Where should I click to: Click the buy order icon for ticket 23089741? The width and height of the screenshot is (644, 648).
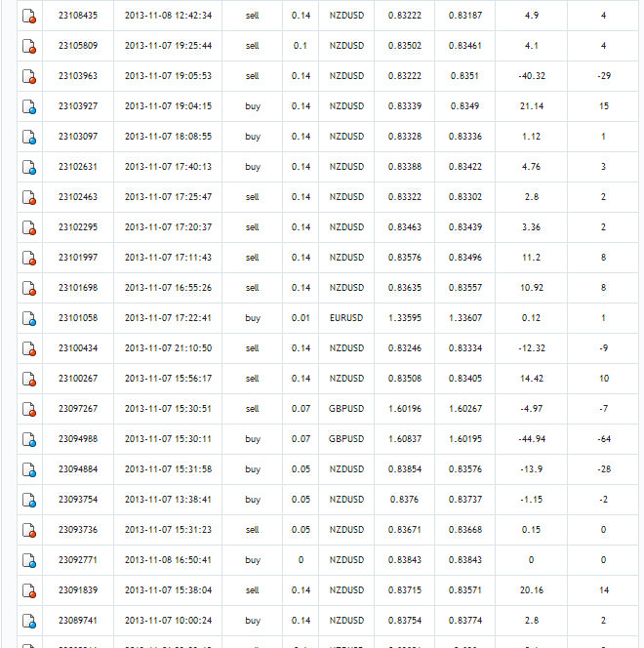click(x=29, y=621)
